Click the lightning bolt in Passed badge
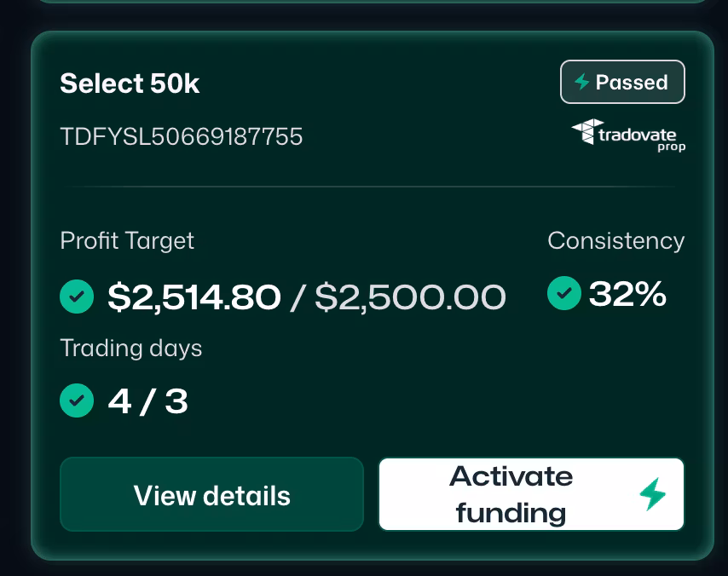The width and height of the screenshot is (728, 576). point(582,82)
